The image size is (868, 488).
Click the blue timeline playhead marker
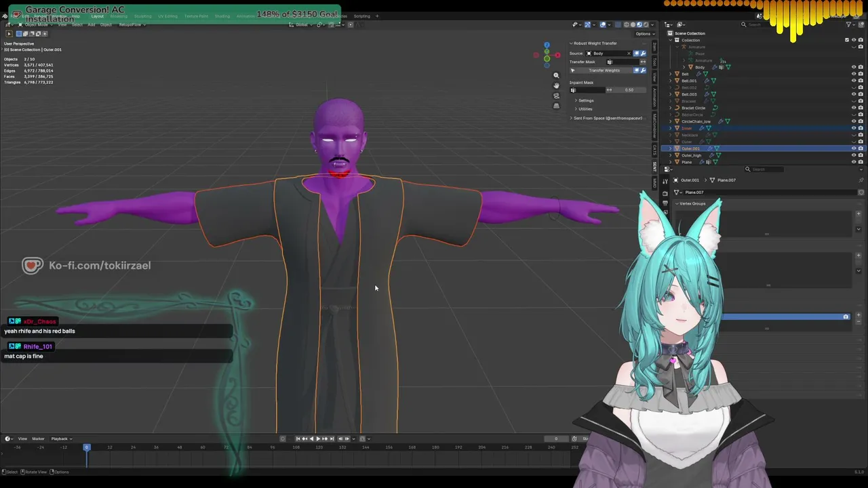86,447
